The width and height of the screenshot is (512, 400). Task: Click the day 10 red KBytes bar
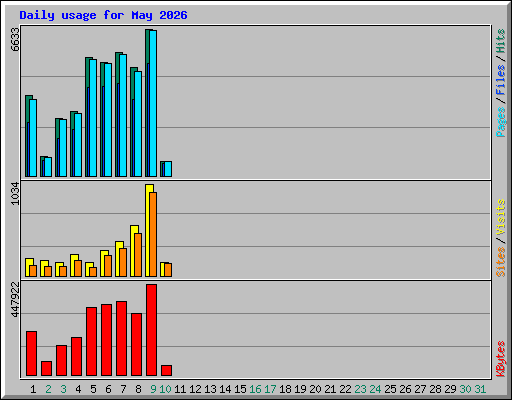coord(166,371)
